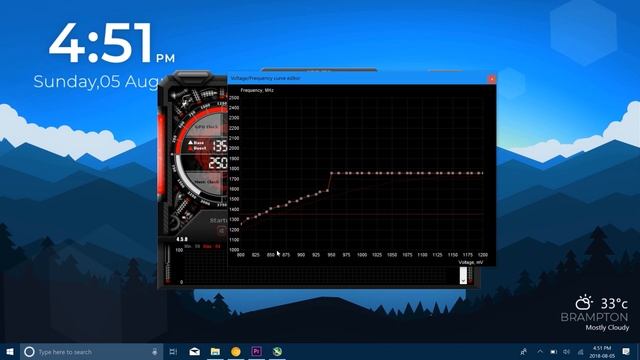Open the volume control in system tray
This screenshot has width=640, height=360.
click(567, 351)
